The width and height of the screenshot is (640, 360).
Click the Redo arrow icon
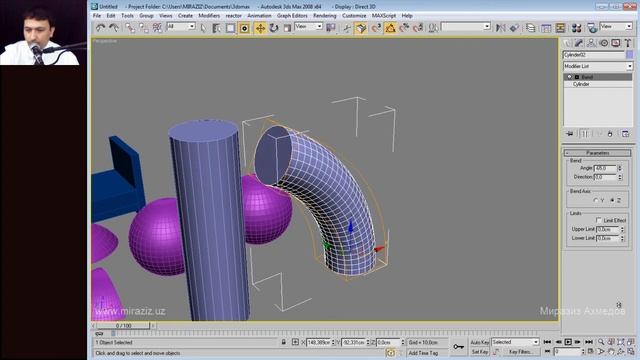click(x=114, y=27)
